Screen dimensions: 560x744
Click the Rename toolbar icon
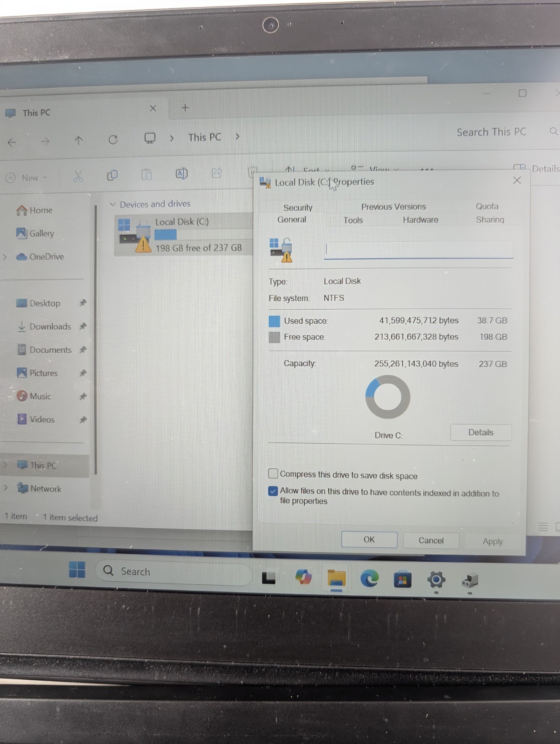tap(181, 173)
